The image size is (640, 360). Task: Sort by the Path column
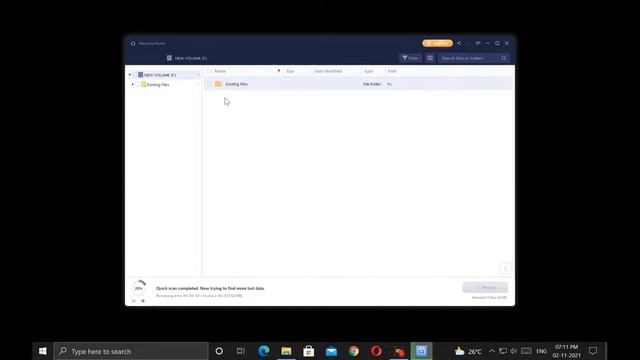coord(392,71)
